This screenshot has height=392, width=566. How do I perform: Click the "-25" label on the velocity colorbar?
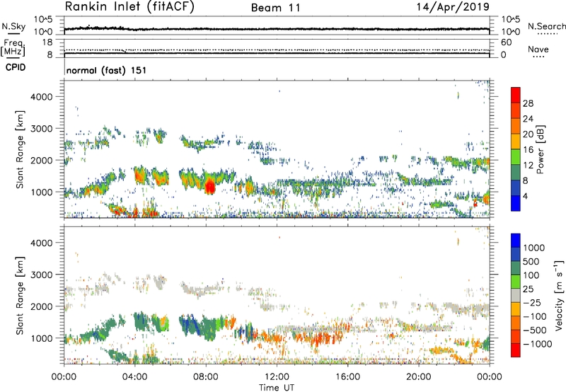coord(532,303)
